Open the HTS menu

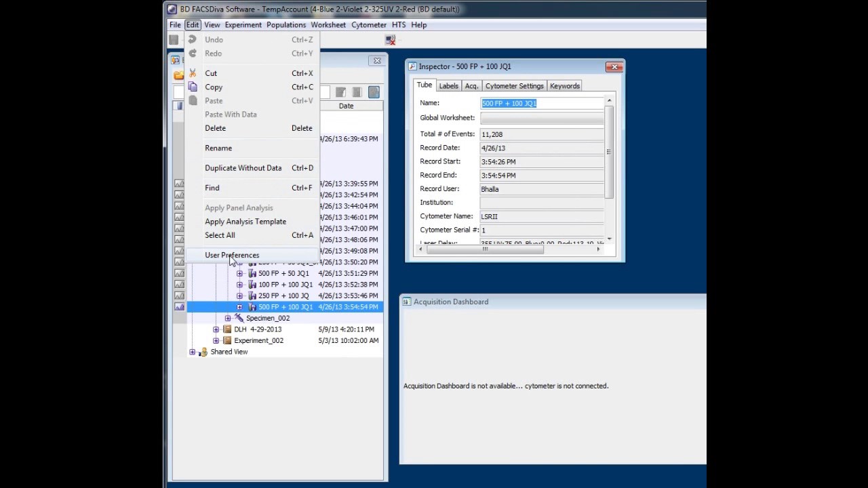point(399,25)
